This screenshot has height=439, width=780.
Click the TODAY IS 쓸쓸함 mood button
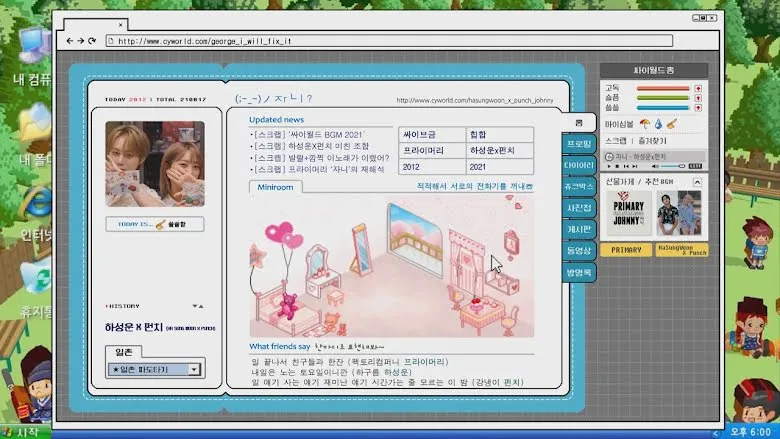point(155,224)
